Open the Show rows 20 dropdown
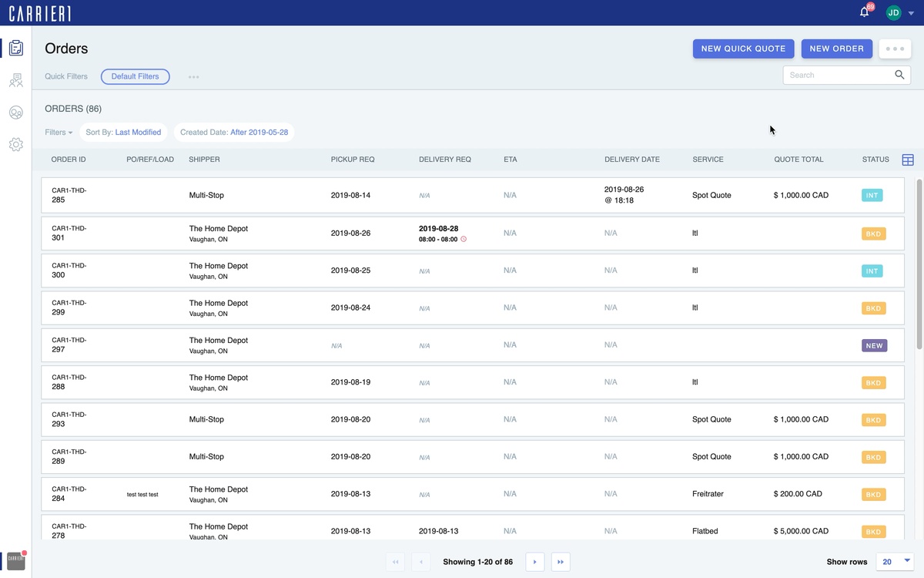Image resolution: width=924 pixels, height=578 pixels. [x=896, y=562]
